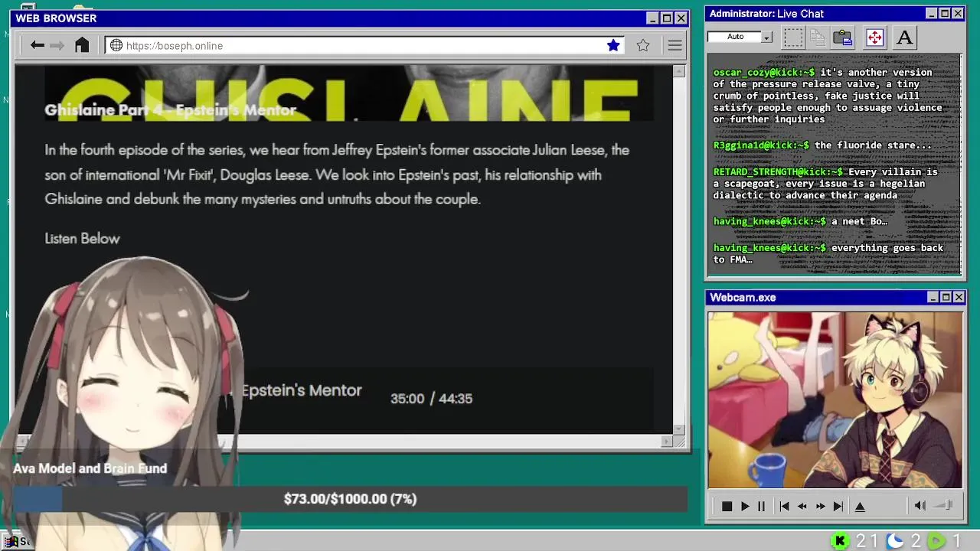Stop playback in Webcam.exe
The width and height of the screenshot is (980, 551).
pos(727,507)
